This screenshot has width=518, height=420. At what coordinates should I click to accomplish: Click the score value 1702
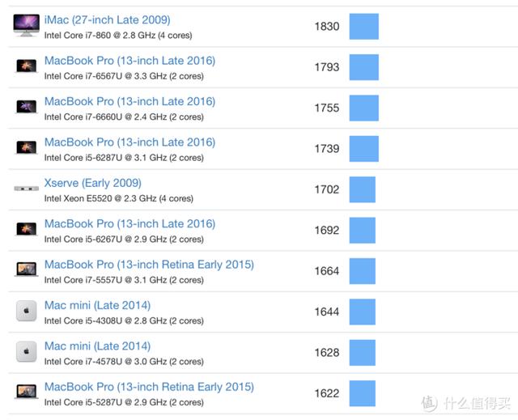click(327, 189)
